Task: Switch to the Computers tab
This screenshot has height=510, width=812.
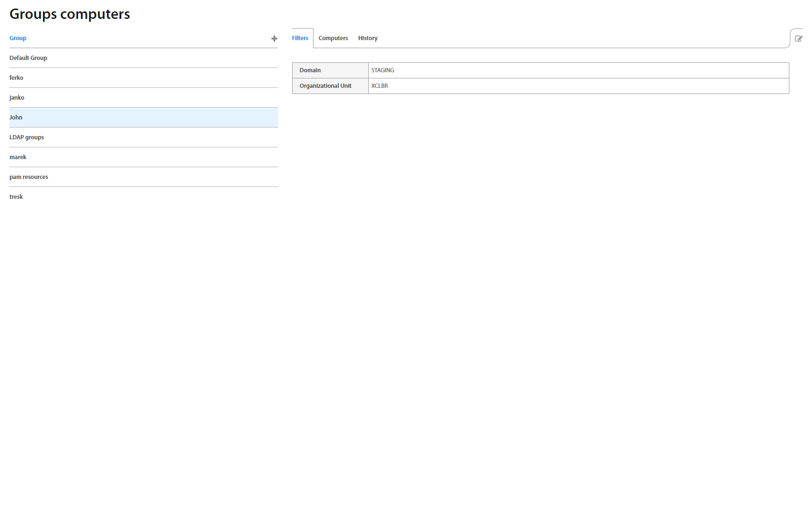Action: pyautogui.click(x=333, y=38)
